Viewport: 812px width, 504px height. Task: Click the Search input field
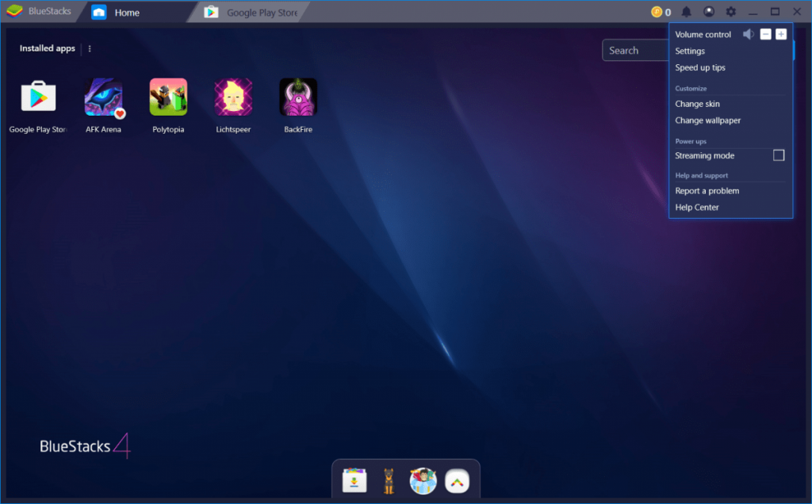click(635, 50)
